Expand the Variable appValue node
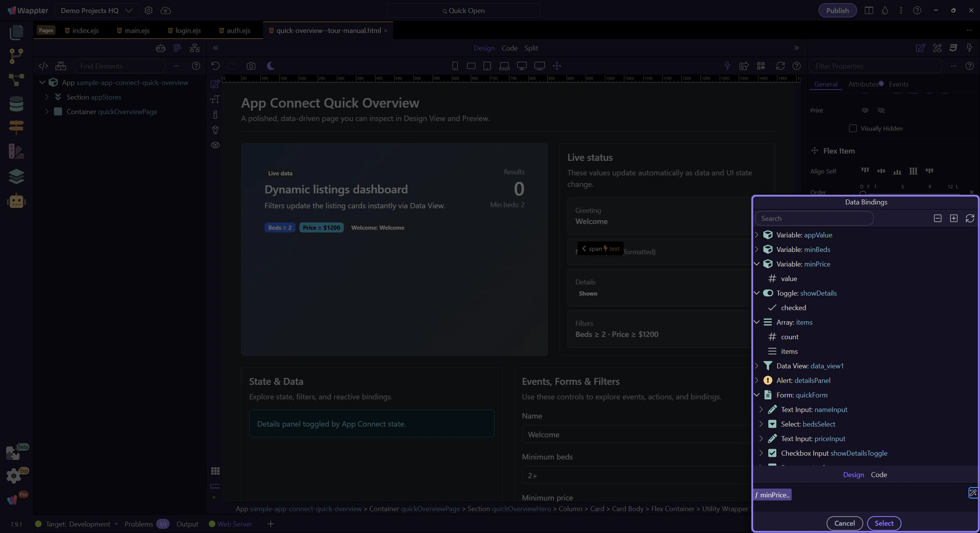The width and height of the screenshot is (980, 533). (757, 235)
